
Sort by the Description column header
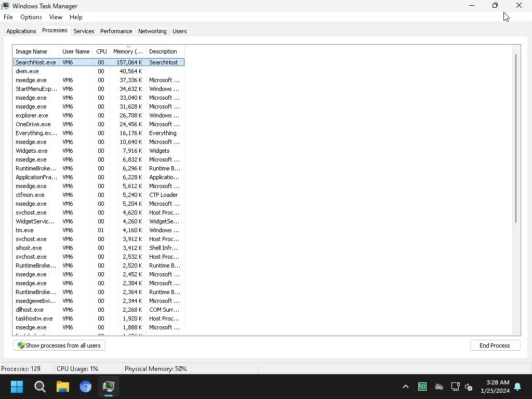click(165, 51)
